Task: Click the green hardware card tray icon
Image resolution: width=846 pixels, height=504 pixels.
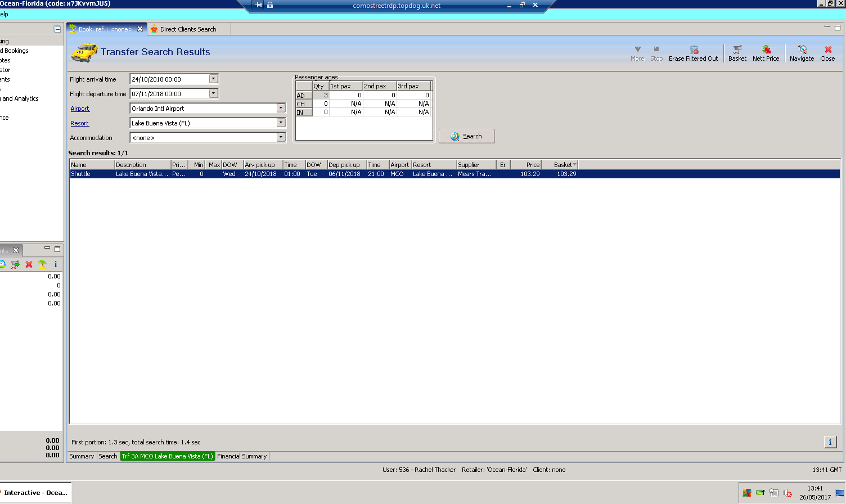Action: click(x=760, y=493)
